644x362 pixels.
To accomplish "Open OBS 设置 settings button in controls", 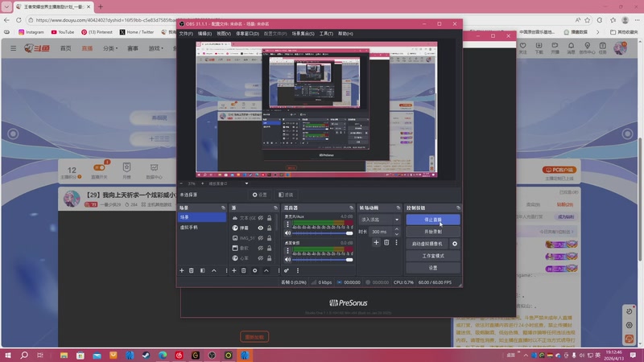I will pos(433,268).
